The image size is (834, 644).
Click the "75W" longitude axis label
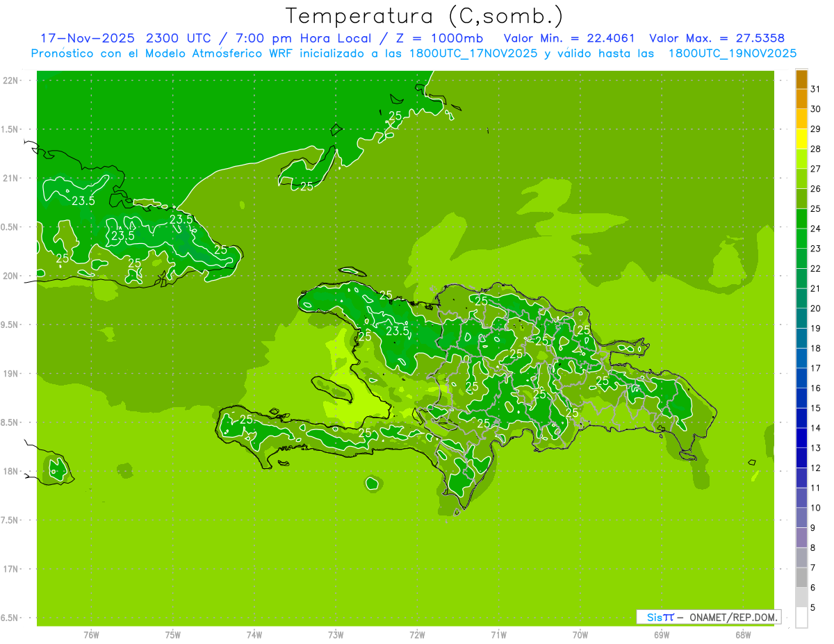pyautogui.click(x=172, y=634)
